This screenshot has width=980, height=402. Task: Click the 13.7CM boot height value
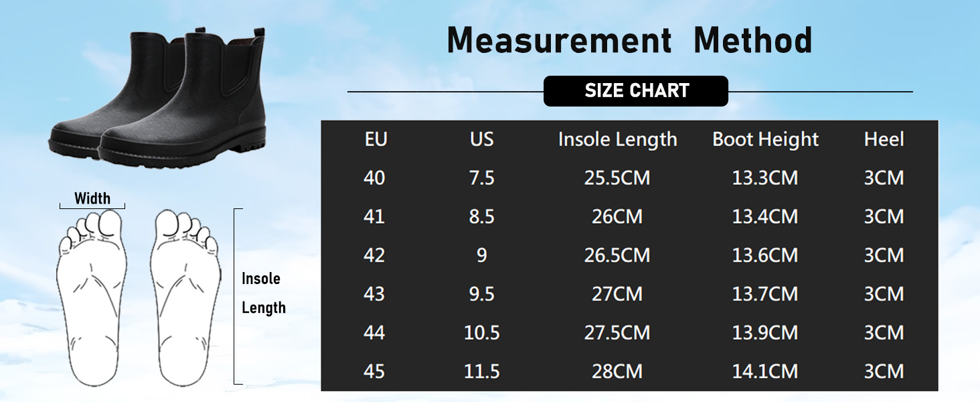pyautogui.click(x=765, y=294)
